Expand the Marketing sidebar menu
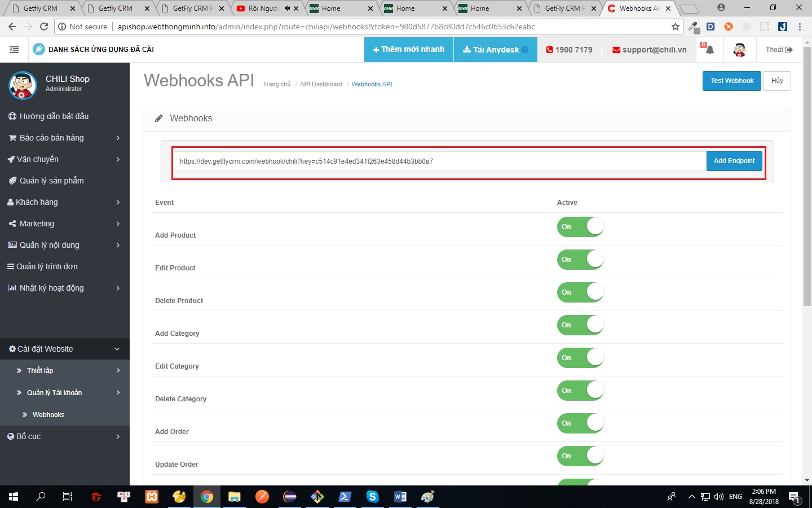The image size is (812, 508). [37, 224]
